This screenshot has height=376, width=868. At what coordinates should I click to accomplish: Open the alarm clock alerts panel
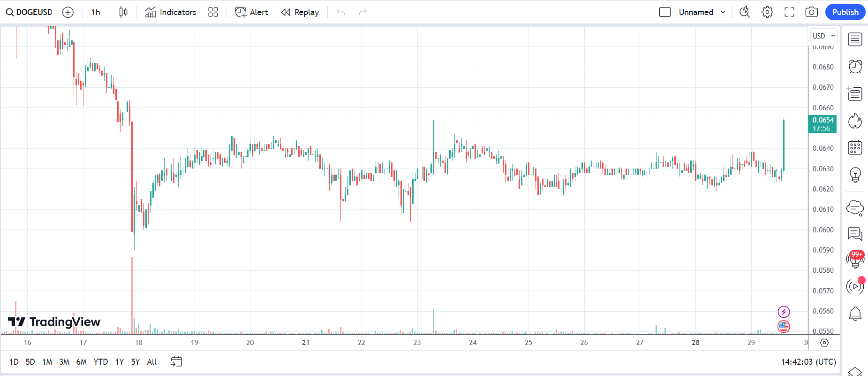point(855,67)
